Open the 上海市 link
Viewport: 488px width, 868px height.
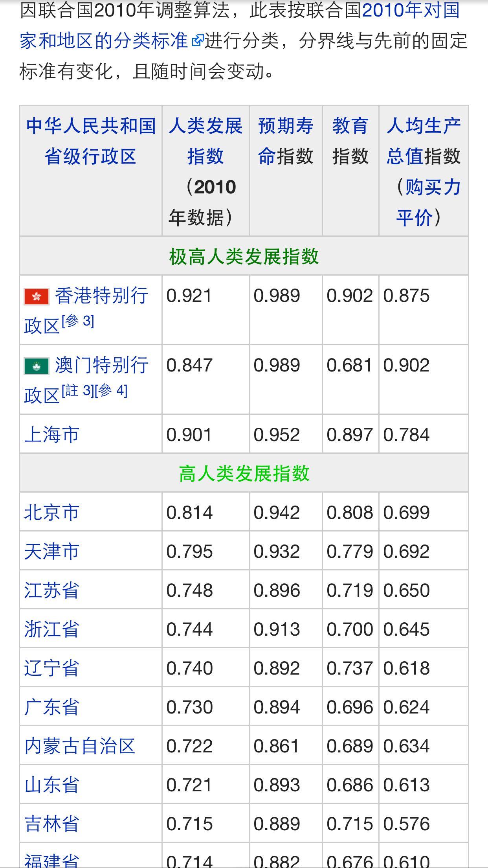pos(52,435)
